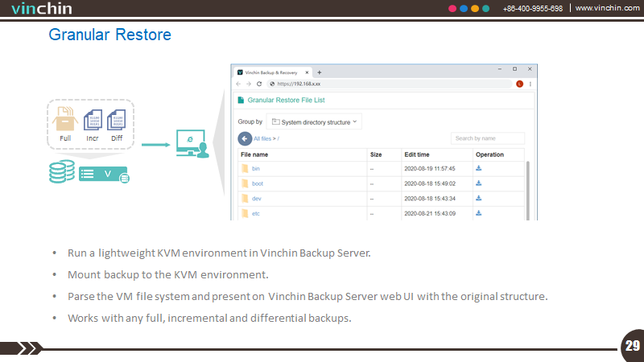Image resolution: width=644 pixels, height=362 pixels.
Task: Click the edit time 2020-08-21 15:43:09
Action: coord(430,213)
